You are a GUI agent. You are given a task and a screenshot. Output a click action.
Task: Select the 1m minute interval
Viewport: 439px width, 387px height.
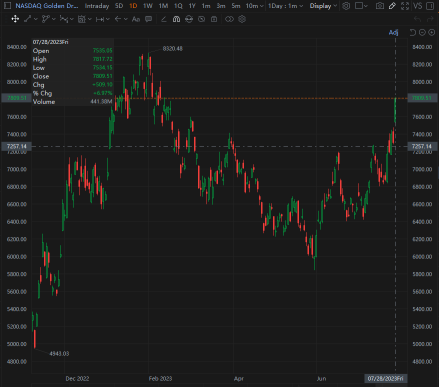[206, 6]
